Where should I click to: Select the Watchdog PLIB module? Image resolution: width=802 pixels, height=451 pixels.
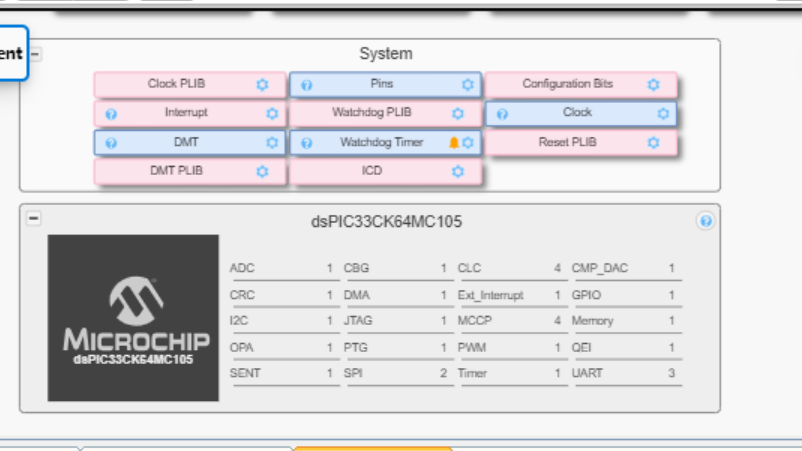pos(385,113)
